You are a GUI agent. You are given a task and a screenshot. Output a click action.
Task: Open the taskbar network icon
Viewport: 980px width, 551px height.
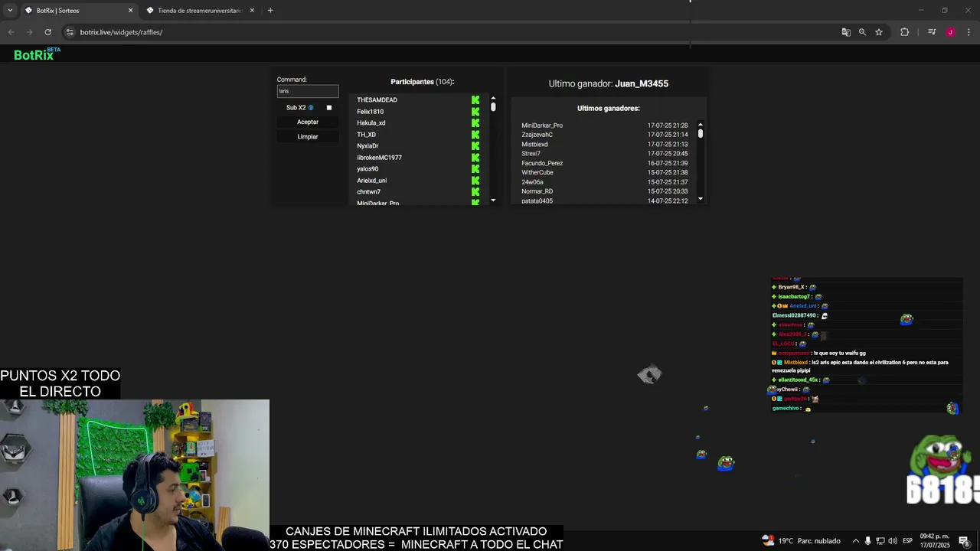coord(880,541)
